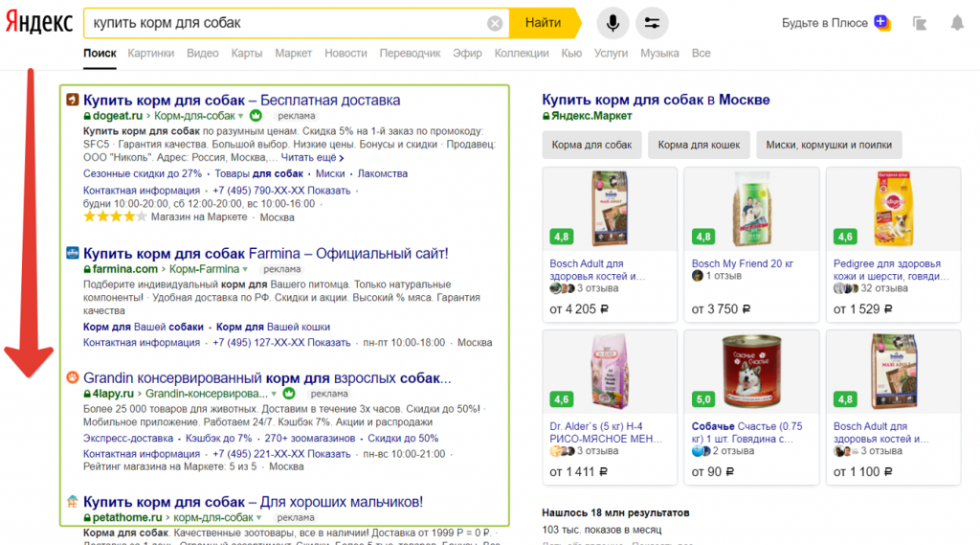Switch to the Картинки tab
The height and width of the screenshot is (545, 980).
point(150,54)
